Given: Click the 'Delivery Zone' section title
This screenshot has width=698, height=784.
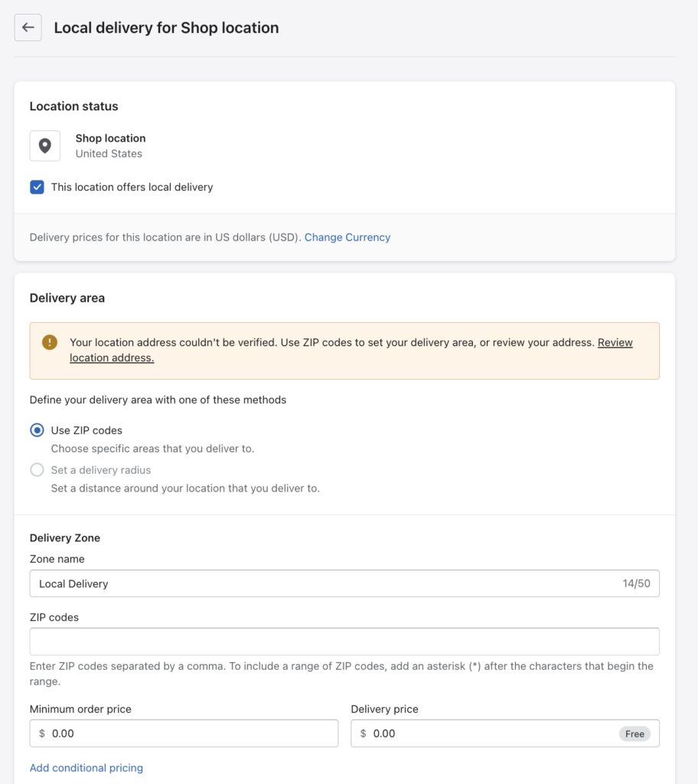Looking at the screenshot, I should [x=64, y=537].
